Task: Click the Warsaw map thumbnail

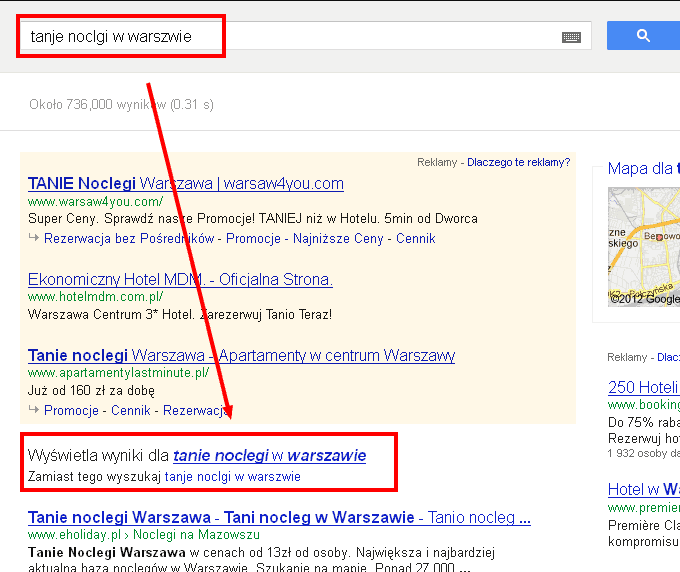Action: pyautogui.click(x=643, y=247)
